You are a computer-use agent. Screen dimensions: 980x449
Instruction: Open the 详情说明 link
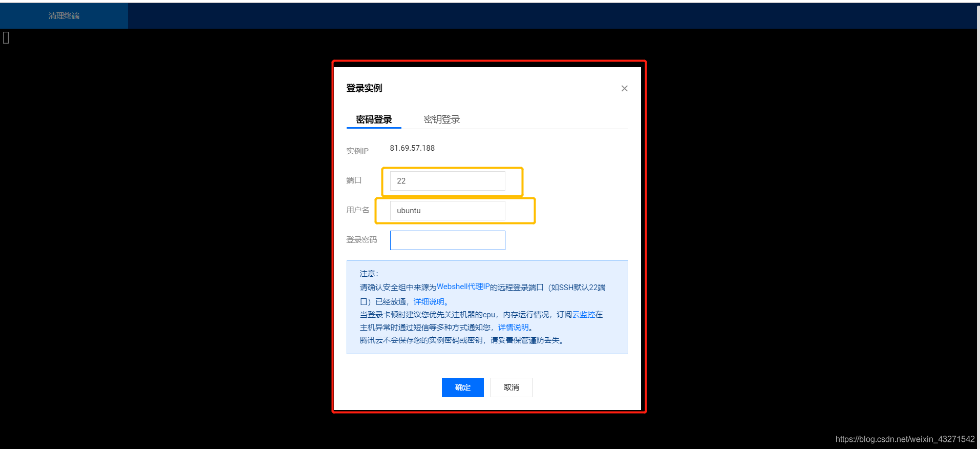[513, 328]
